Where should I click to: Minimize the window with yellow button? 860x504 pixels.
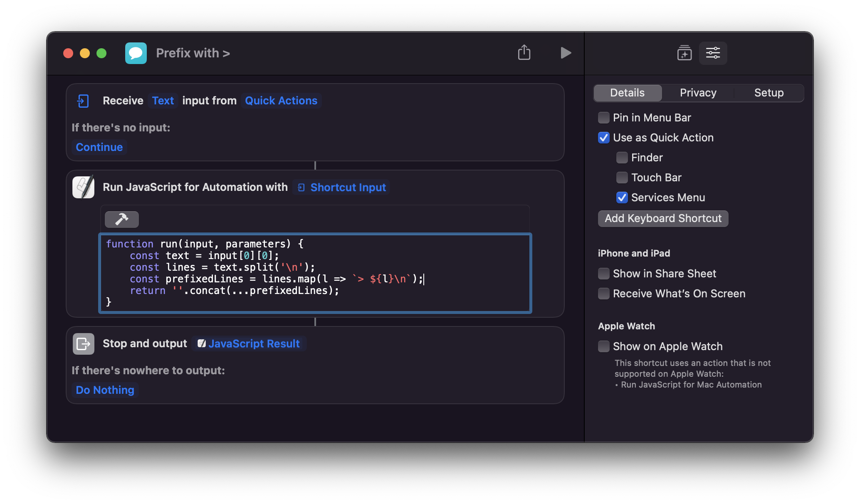click(85, 53)
